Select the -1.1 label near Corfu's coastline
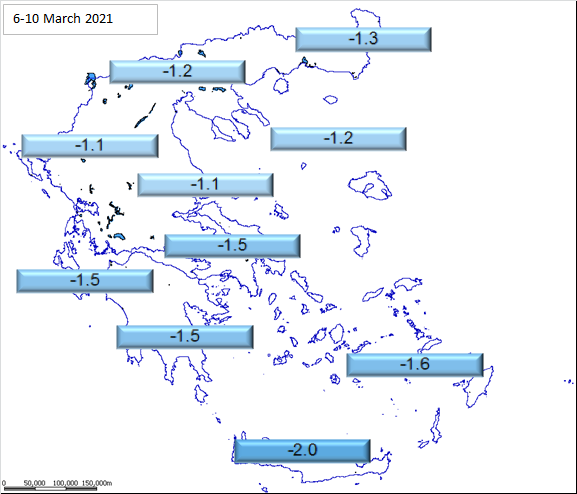Screen dimensions: 577x494 [x=90, y=146]
